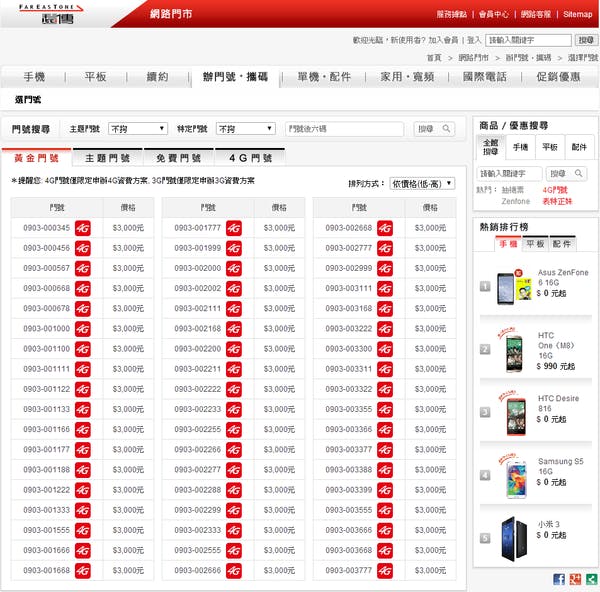This screenshot has width=600, height=592.
Task: Share page via Google Plus icon
Action: click(x=576, y=579)
